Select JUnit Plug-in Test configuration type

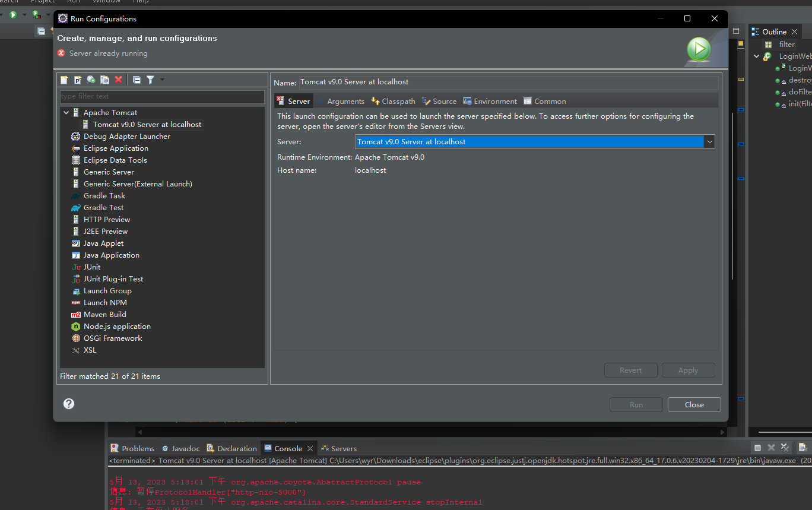click(x=113, y=278)
